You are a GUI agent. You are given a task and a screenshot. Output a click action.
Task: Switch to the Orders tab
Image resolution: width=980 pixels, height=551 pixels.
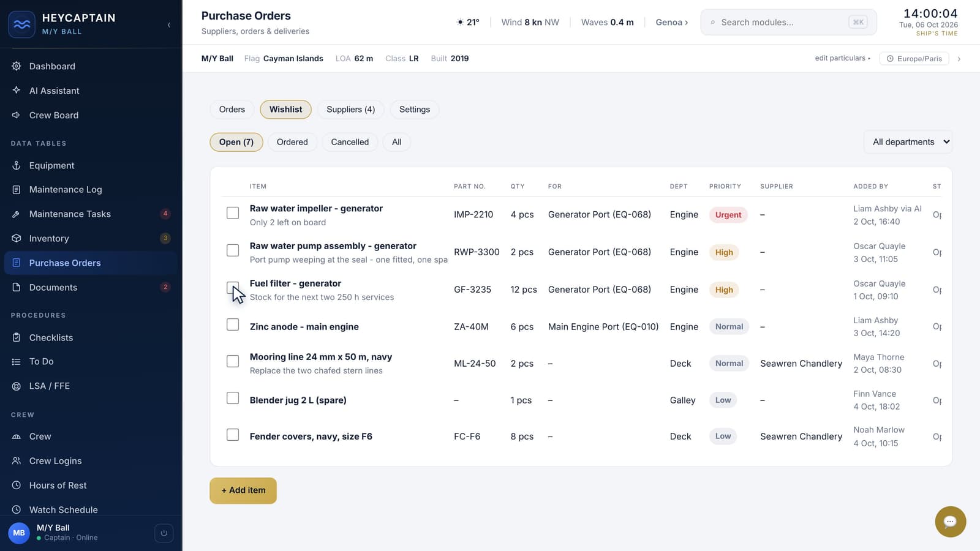[x=232, y=110]
